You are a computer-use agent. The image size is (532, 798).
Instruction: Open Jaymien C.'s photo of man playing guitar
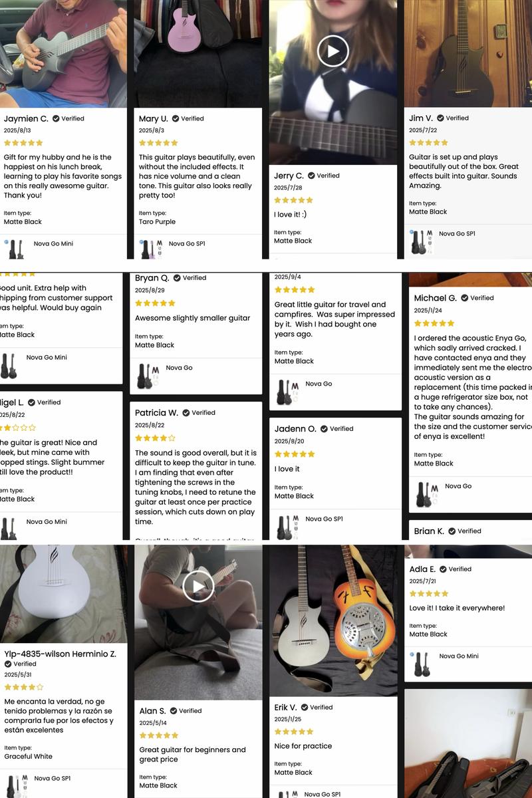(x=63, y=53)
